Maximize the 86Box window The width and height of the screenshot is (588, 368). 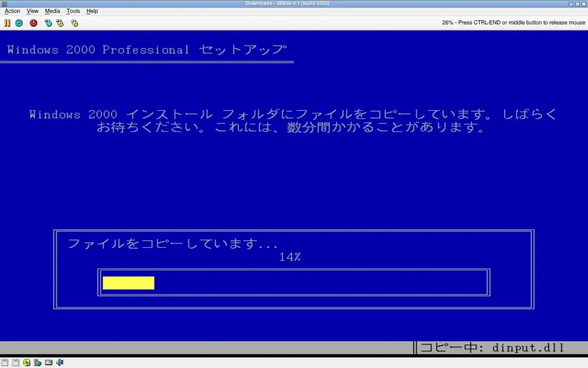tap(577, 4)
